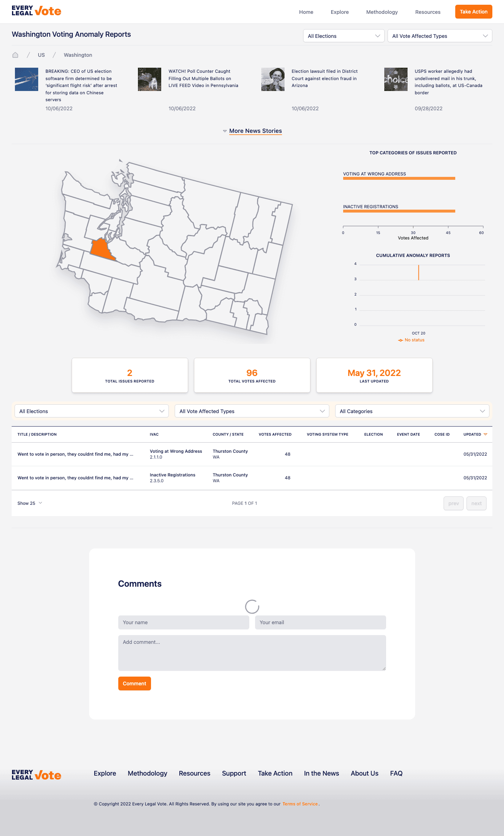The width and height of the screenshot is (504, 836).
Task: Open the footer FAQ link
Action: coord(396,773)
